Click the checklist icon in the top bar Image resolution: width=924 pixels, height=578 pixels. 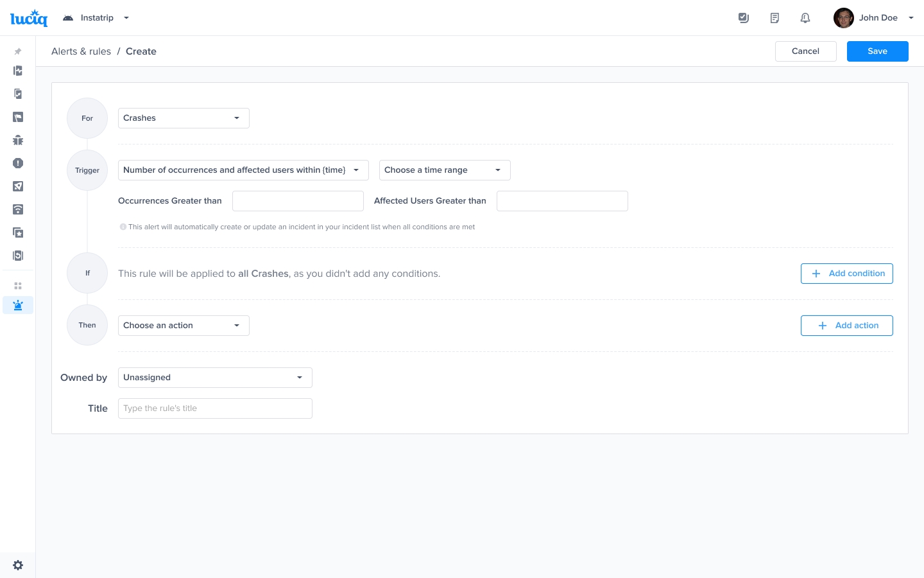(x=744, y=18)
